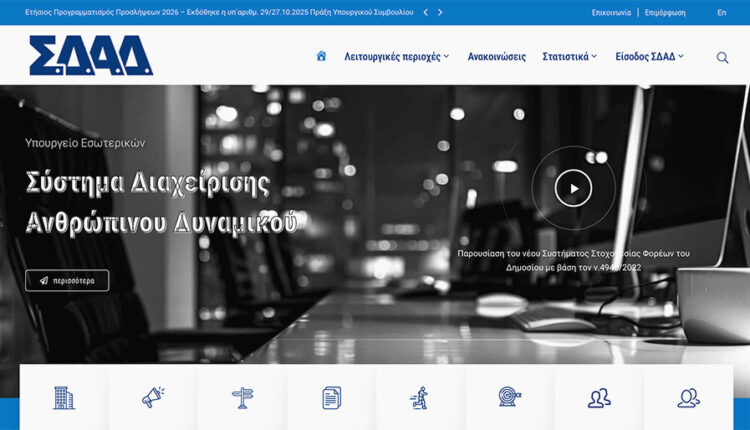Click the rightmost users icon tile
Image resolution: width=750 pixels, height=430 pixels.
(688, 397)
